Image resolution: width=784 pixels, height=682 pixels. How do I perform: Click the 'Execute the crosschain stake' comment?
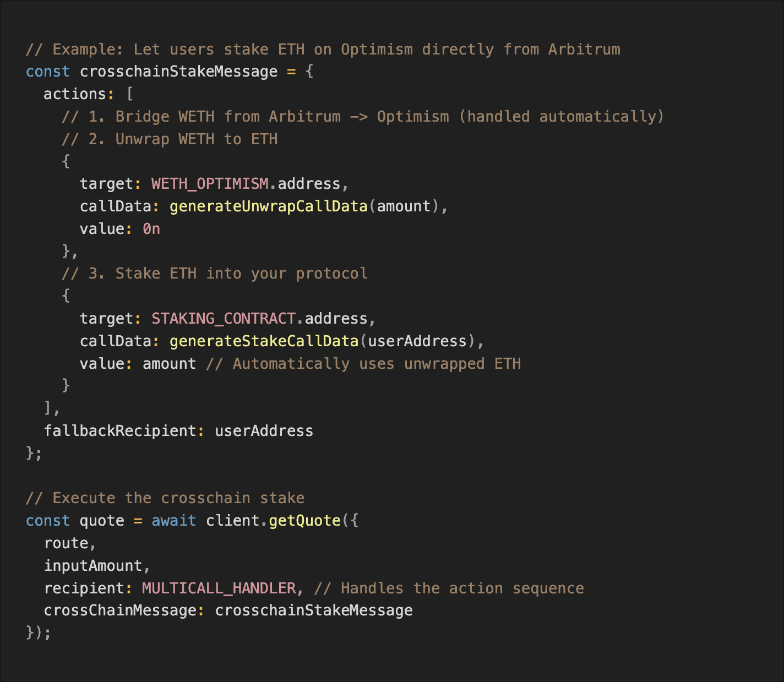pos(165,498)
